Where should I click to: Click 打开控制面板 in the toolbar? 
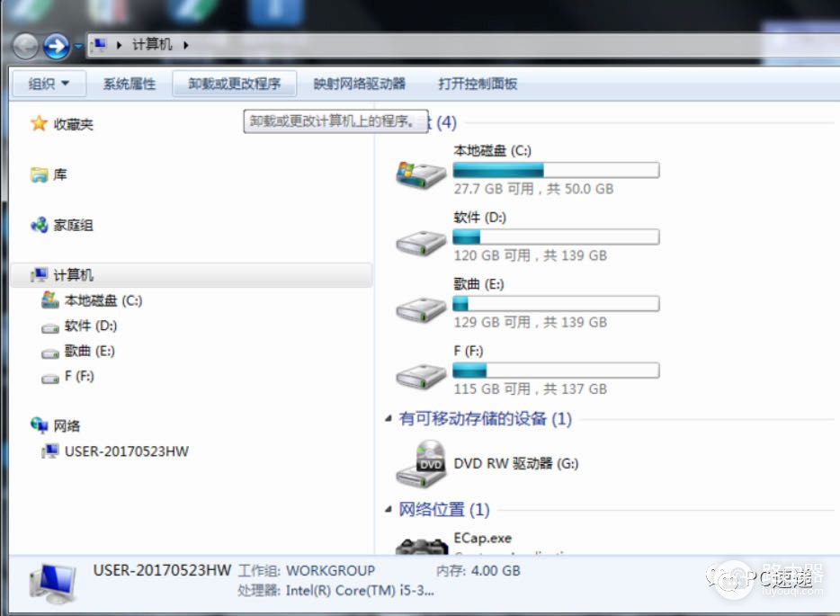478,84
